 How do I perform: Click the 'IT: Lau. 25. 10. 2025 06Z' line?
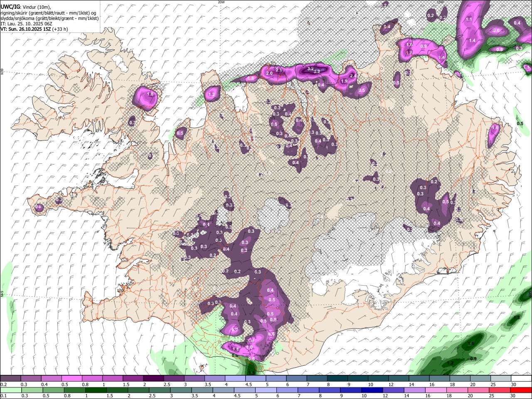coord(26,24)
